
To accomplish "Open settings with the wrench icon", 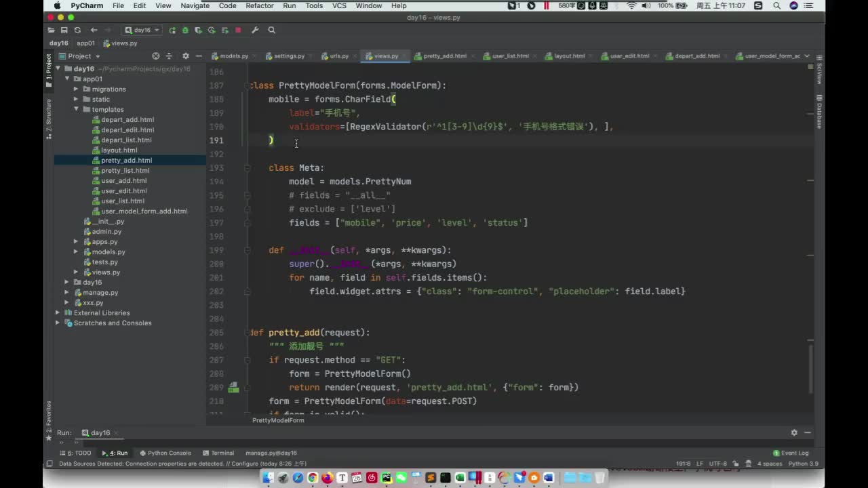I will 255,30.
